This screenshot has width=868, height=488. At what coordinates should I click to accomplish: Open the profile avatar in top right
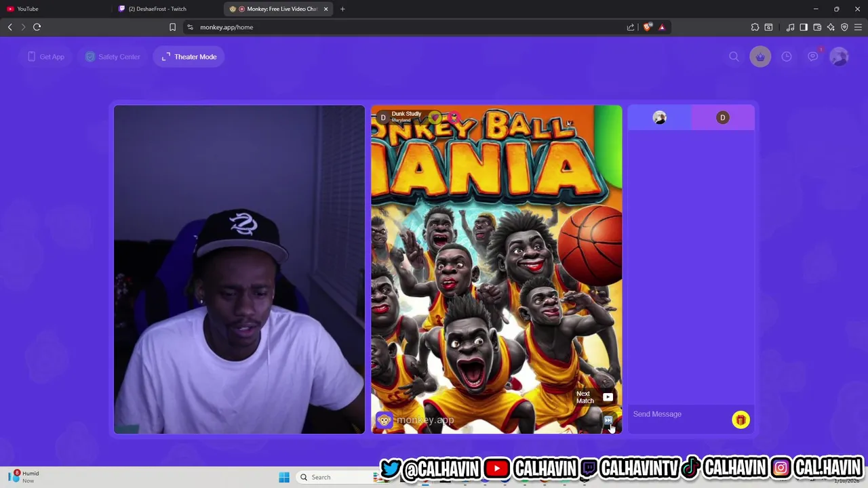coord(839,57)
